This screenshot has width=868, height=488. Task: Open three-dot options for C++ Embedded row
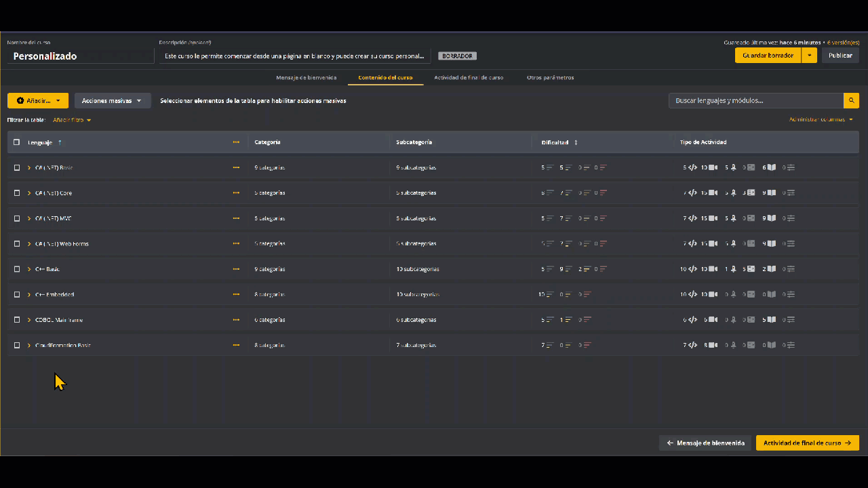click(236, 294)
